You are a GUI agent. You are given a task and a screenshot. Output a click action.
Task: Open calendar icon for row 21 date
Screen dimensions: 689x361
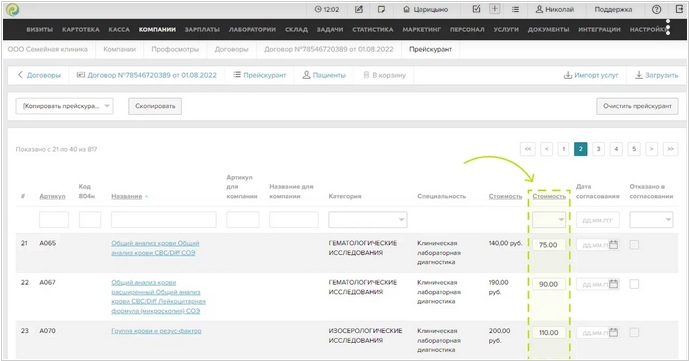[614, 245]
